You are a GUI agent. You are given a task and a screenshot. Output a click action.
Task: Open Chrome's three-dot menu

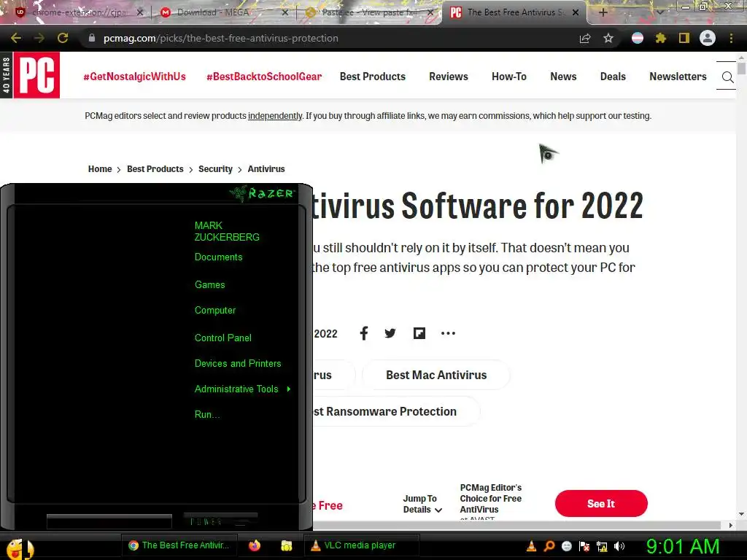731,38
